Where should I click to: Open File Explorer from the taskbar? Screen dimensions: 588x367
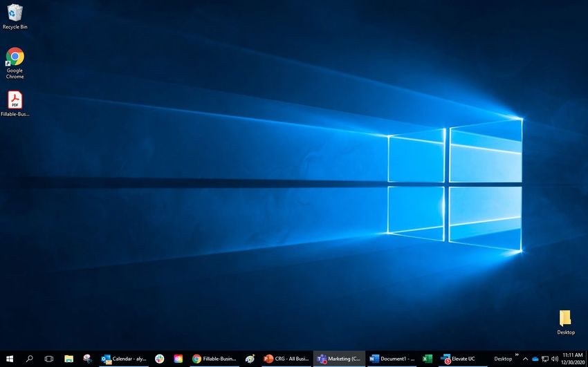68,359
